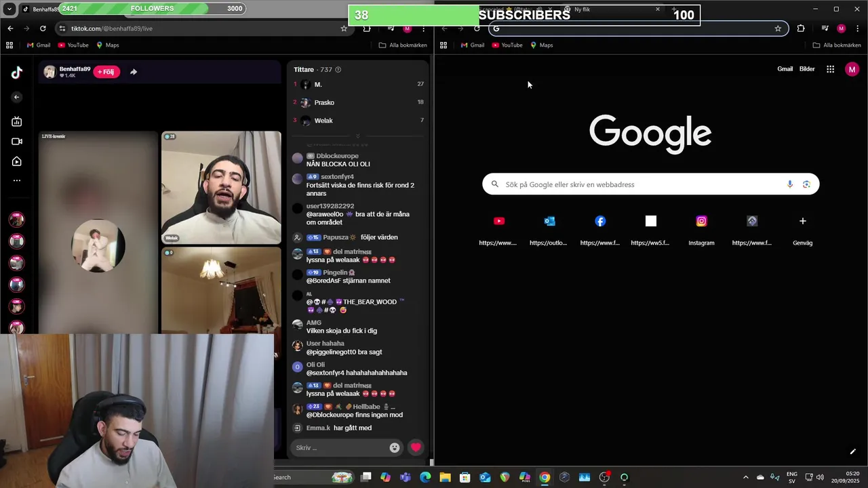Open Alla bokmärken folder in TikTok window
868x488 pixels.
403,45
